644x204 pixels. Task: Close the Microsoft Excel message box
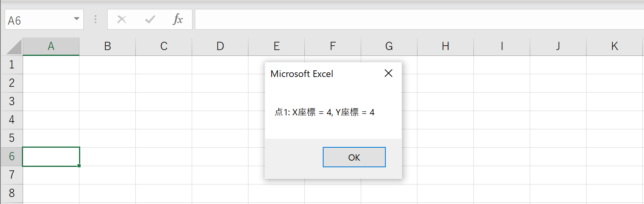pos(389,73)
